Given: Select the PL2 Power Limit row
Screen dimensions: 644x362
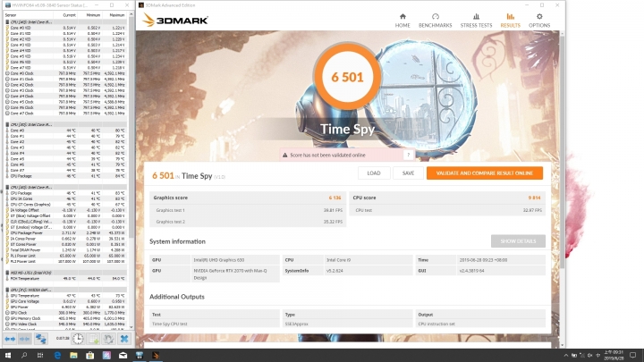Looking at the screenshot, I should click(65, 261).
